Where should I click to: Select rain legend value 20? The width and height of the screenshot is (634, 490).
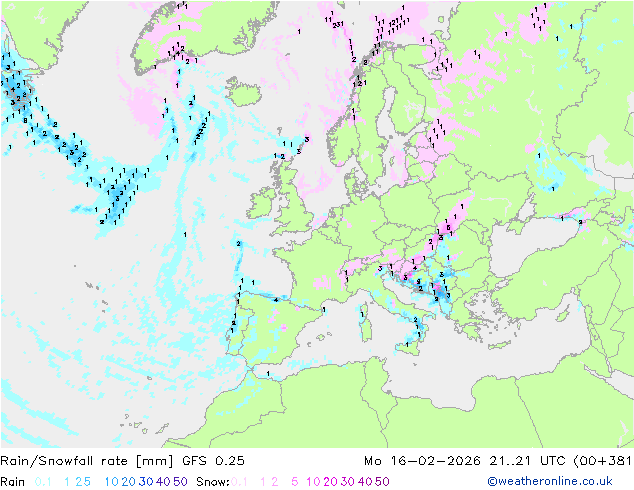(128, 482)
